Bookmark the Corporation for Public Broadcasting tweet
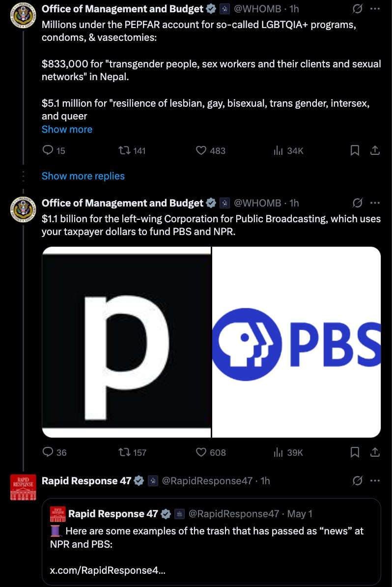 click(x=355, y=452)
